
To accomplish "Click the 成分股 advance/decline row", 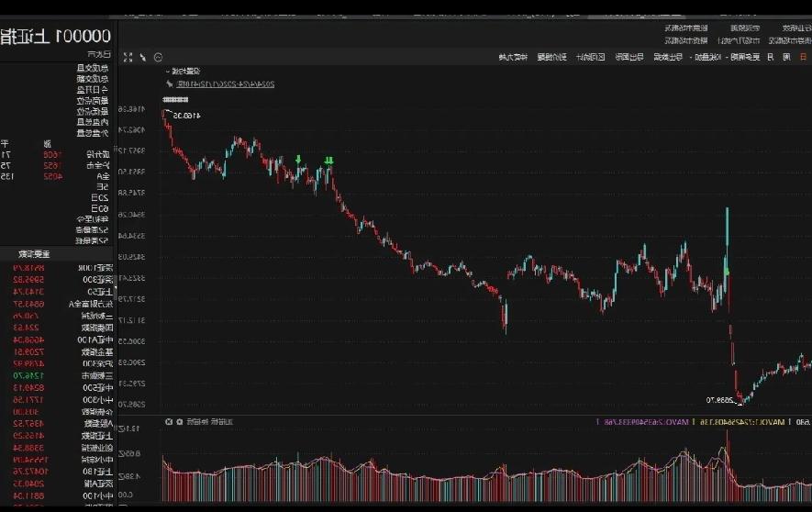I will pos(56,154).
